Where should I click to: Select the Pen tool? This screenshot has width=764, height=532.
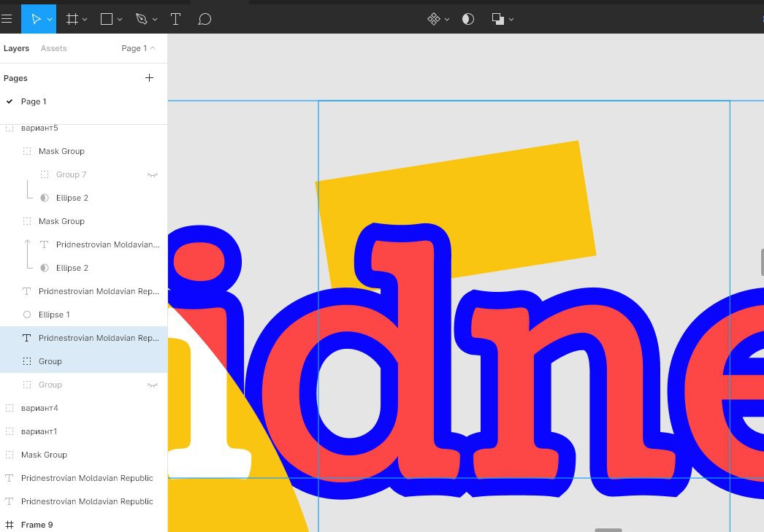(141, 19)
